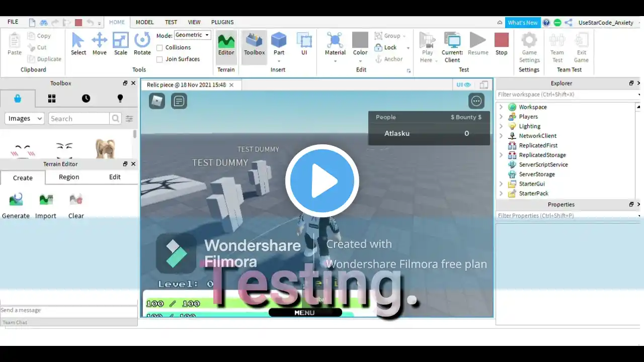The height and width of the screenshot is (362, 644).
Task: Open the Roblox menu icon in viewport
Action: coord(157,101)
